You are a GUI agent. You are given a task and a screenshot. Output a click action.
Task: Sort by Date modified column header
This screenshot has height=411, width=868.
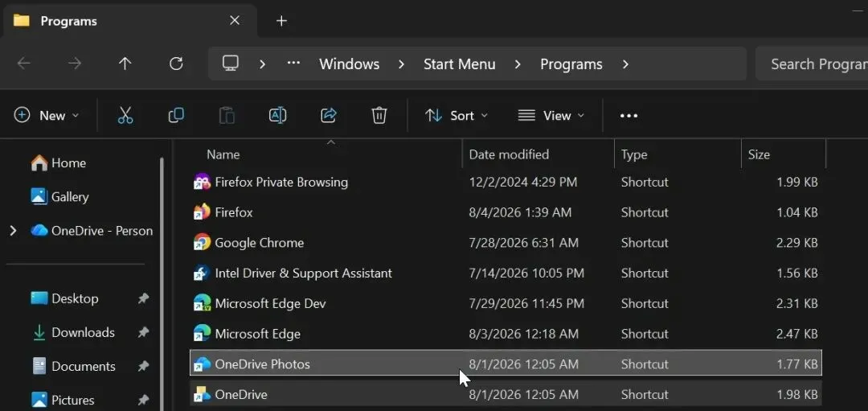tap(538, 154)
